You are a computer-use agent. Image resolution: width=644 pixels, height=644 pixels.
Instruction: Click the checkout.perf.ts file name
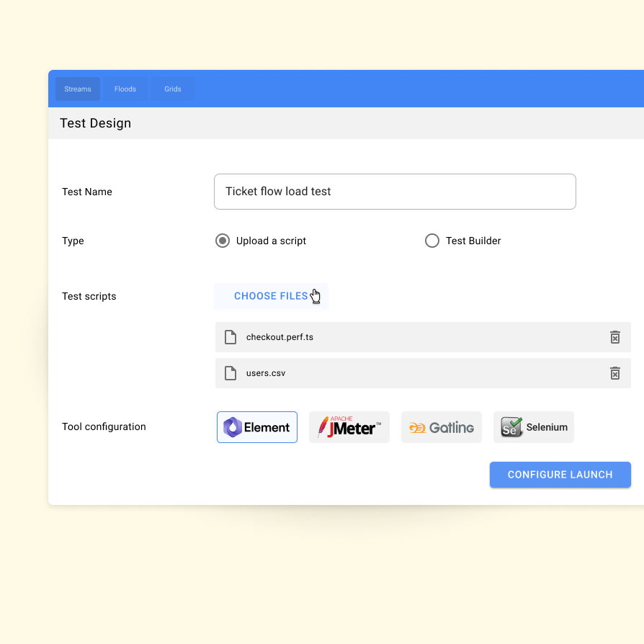pyautogui.click(x=279, y=337)
